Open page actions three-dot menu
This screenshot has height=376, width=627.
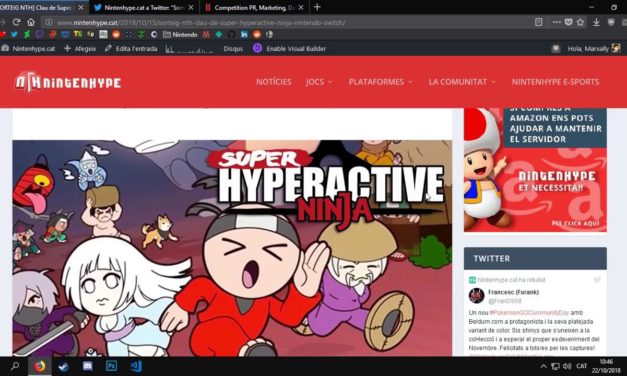point(557,22)
